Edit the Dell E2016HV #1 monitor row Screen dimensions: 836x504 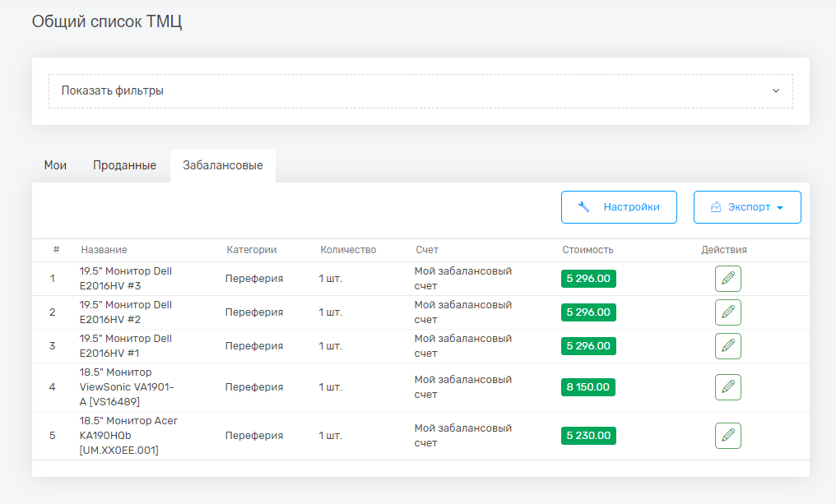[x=727, y=346]
